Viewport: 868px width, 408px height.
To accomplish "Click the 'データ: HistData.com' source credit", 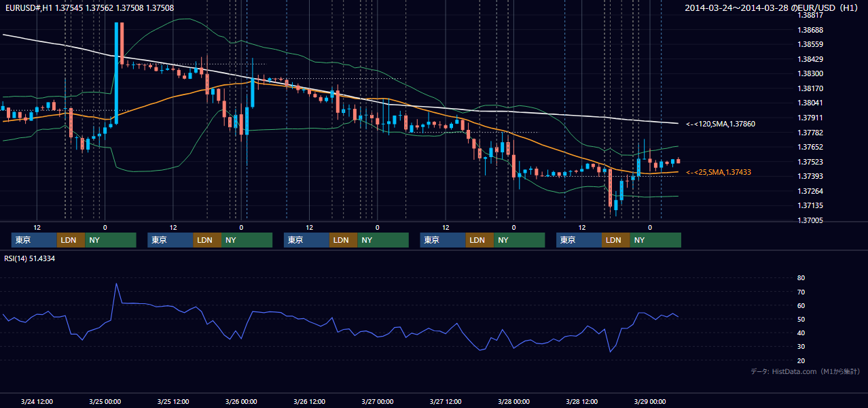I will pos(806,371).
